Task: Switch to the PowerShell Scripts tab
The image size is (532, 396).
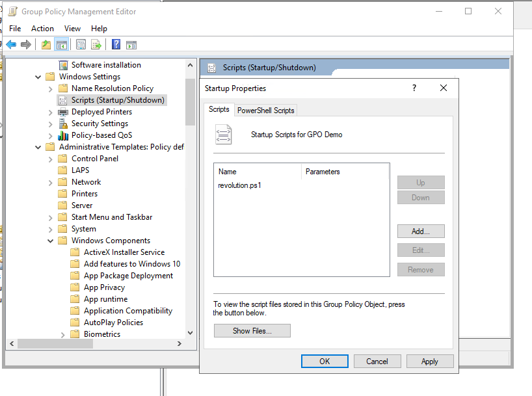Action: [x=265, y=111]
